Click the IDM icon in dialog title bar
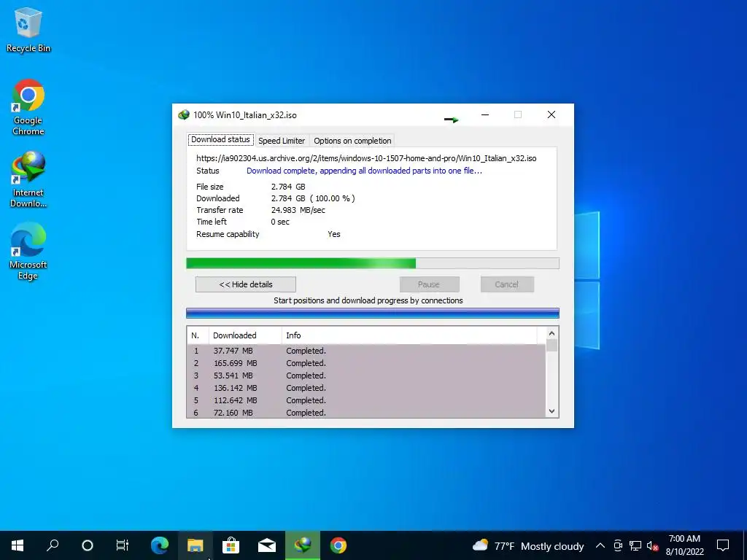 183,114
